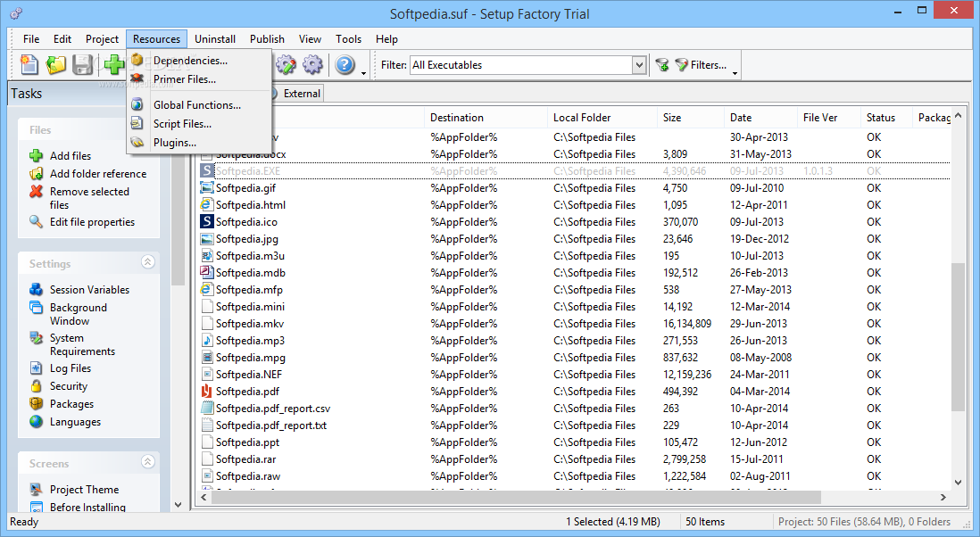Viewport: 980px width, 537px height.
Task: Open the Project menu
Action: 102,38
